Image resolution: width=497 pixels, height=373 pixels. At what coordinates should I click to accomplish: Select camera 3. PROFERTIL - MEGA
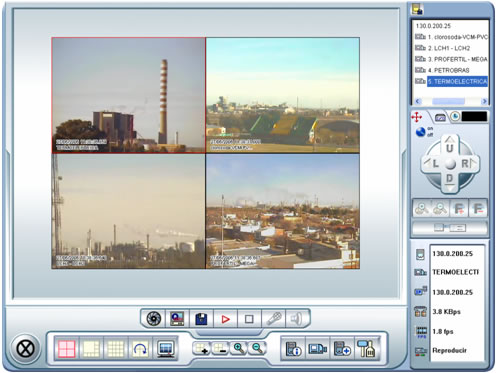[x=451, y=59]
